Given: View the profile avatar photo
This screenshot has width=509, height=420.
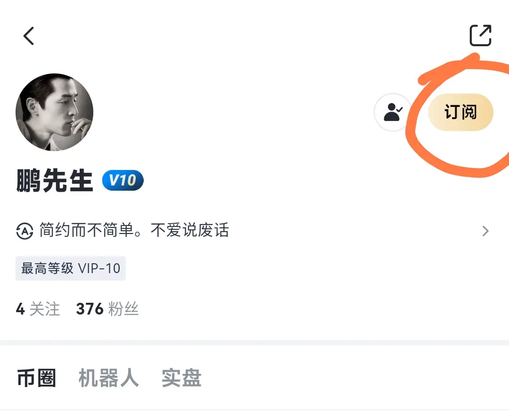Looking at the screenshot, I should (55, 112).
